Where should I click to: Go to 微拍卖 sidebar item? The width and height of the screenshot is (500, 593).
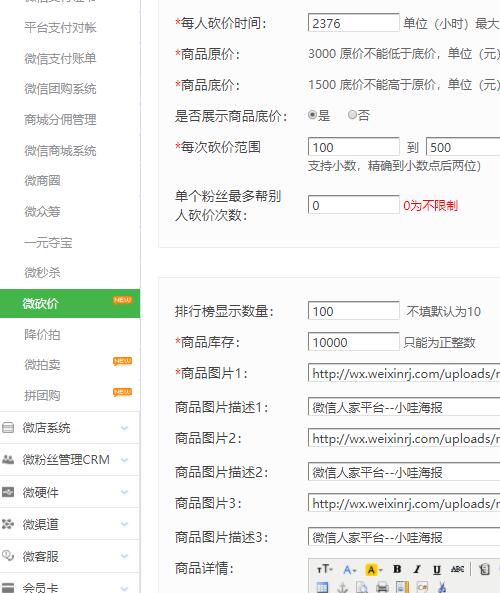pos(42,365)
